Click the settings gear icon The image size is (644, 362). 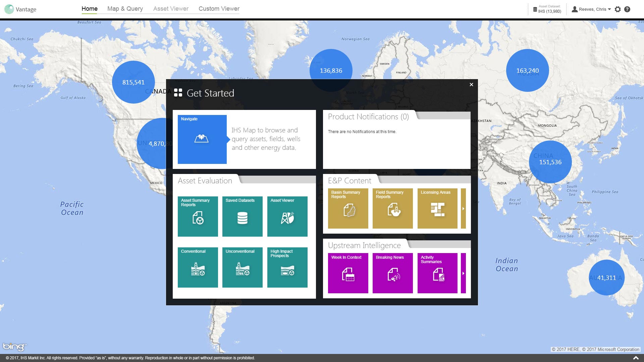pyautogui.click(x=618, y=9)
